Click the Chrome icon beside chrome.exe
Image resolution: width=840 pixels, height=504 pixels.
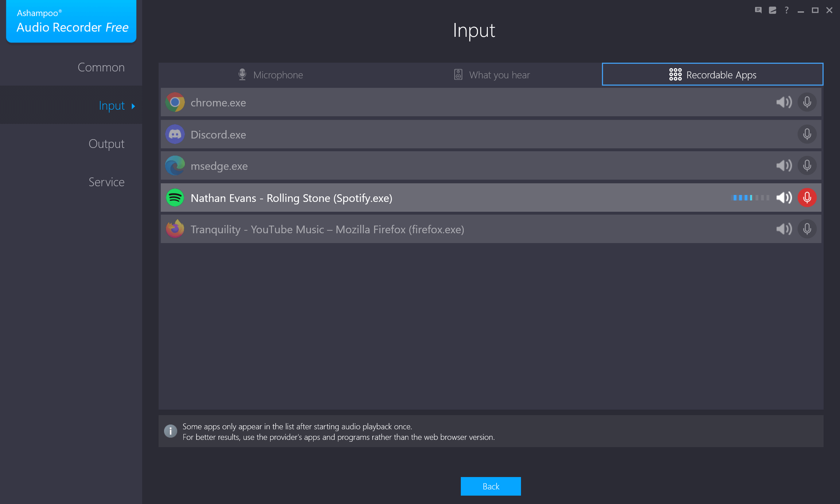pos(175,102)
